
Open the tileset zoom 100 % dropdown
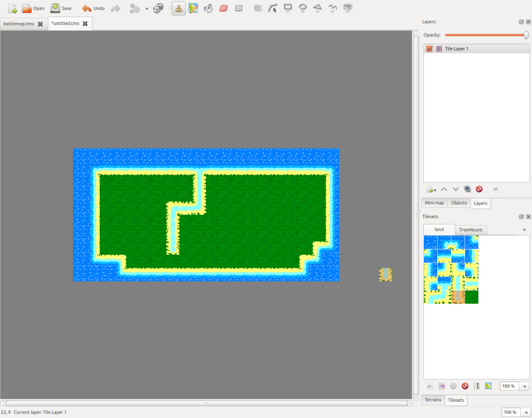pos(525,386)
